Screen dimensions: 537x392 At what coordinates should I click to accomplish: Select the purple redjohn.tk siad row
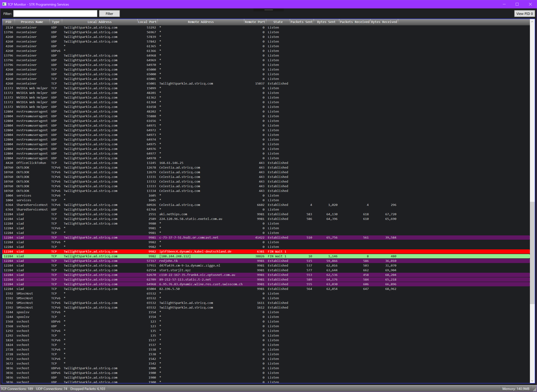(168, 261)
